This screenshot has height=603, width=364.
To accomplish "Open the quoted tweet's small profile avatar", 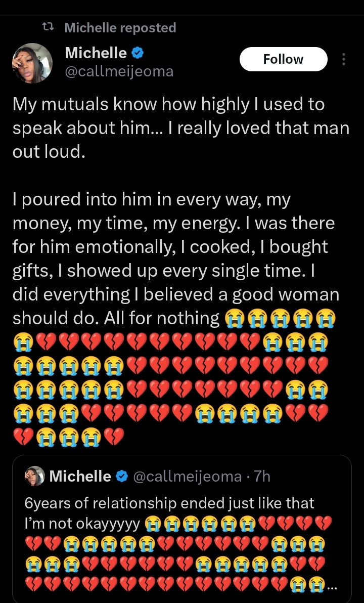I will [35, 476].
